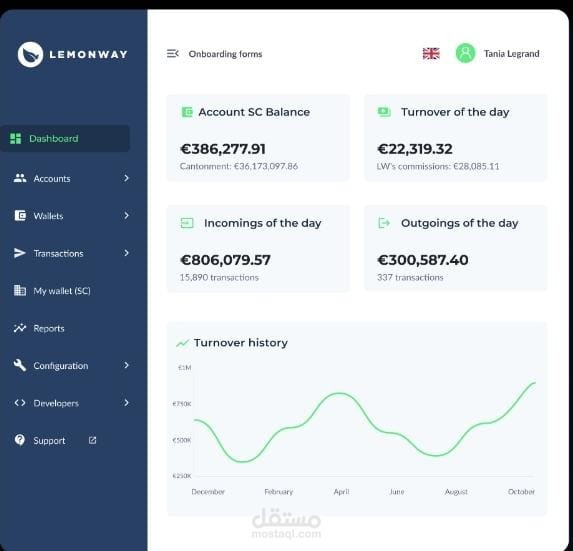The width and height of the screenshot is (573, 551).
Task: Open the Transactions menu item
Action: pos(72,253)
